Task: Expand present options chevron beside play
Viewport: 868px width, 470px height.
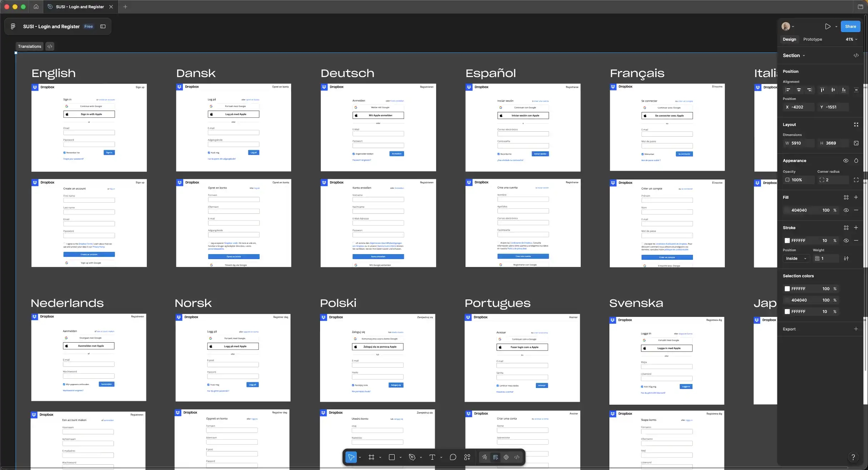Action: pyautogui.click(x=836, y=26)
